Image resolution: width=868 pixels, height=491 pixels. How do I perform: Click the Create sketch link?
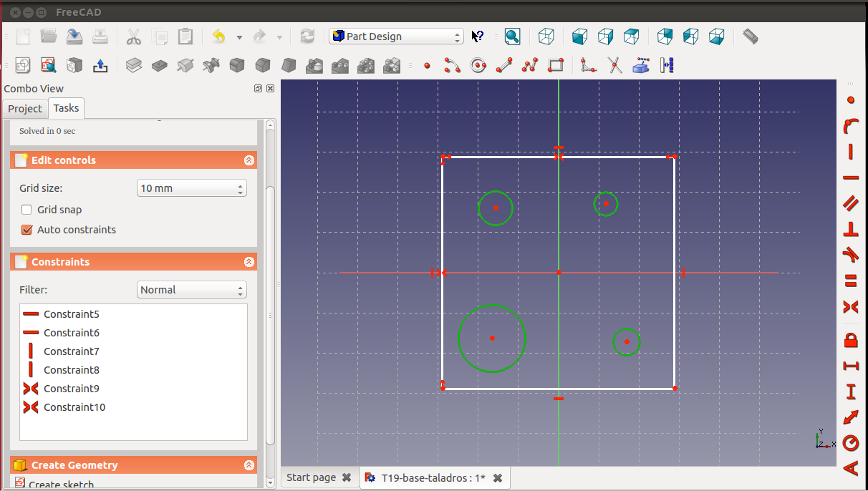(61, 485)
